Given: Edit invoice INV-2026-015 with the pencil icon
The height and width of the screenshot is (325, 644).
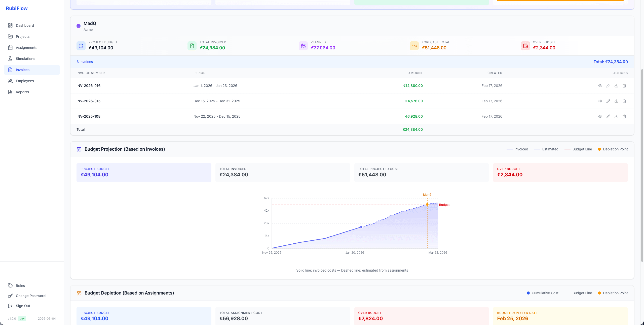Looking at the screenshot, I should coord(608,101).
